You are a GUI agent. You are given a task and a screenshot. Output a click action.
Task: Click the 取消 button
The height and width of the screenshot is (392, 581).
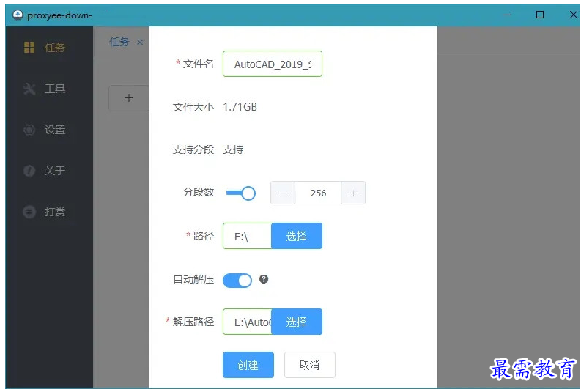[x=310, y=365]
